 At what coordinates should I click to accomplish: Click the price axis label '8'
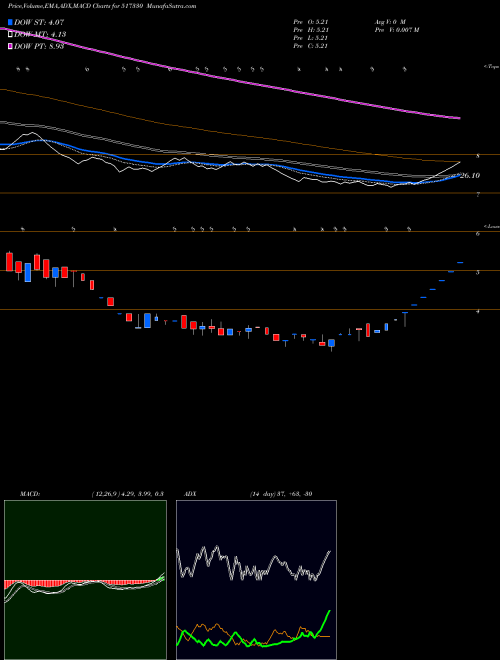pyautogui.click(x=478, y=156)
